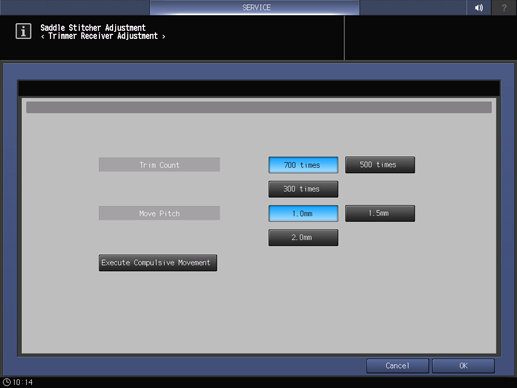Click the speaker sound icon
This screenshot has height=388, width=517.
point(479,7)
